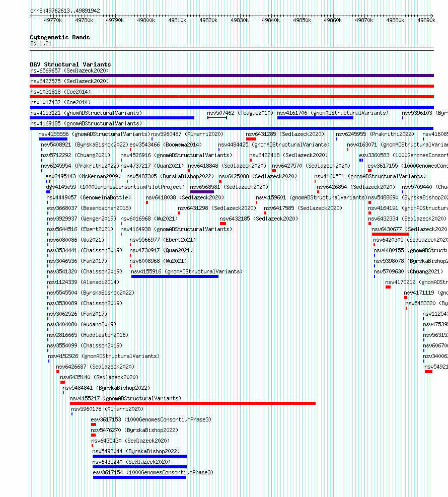Click nsv5408921 (ByrskaBishop2022) variant label
The width and height of the screenshot is (448, 497).
(x=85, y=145)
